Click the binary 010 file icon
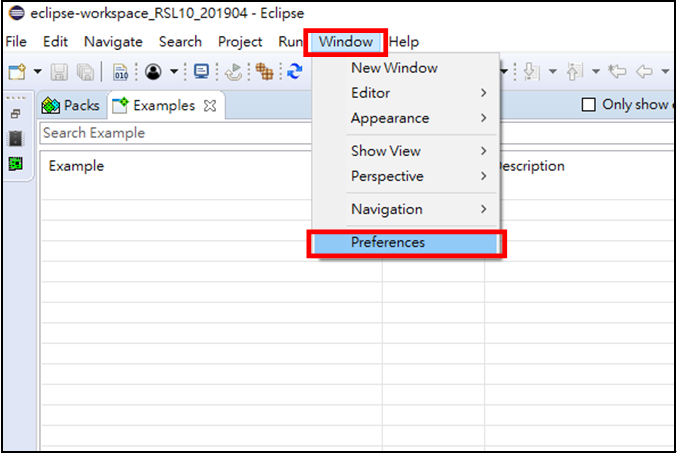 120,71
